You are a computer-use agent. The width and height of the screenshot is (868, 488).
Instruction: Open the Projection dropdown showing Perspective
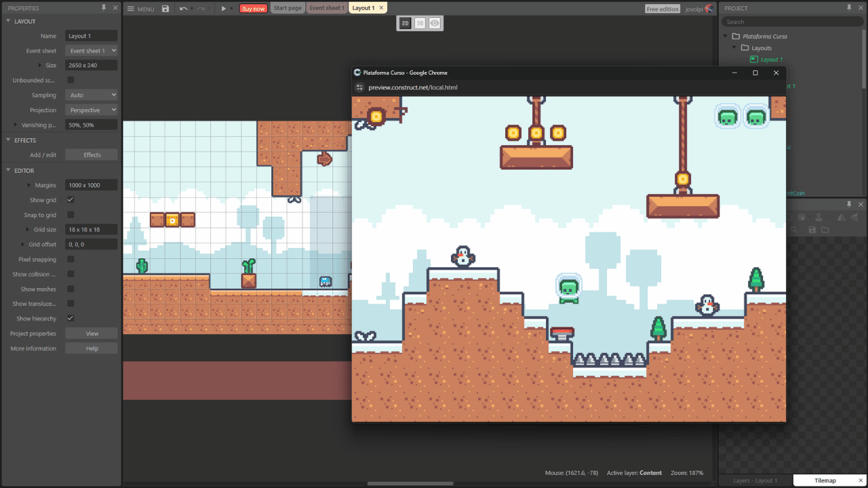coord(92,110)
